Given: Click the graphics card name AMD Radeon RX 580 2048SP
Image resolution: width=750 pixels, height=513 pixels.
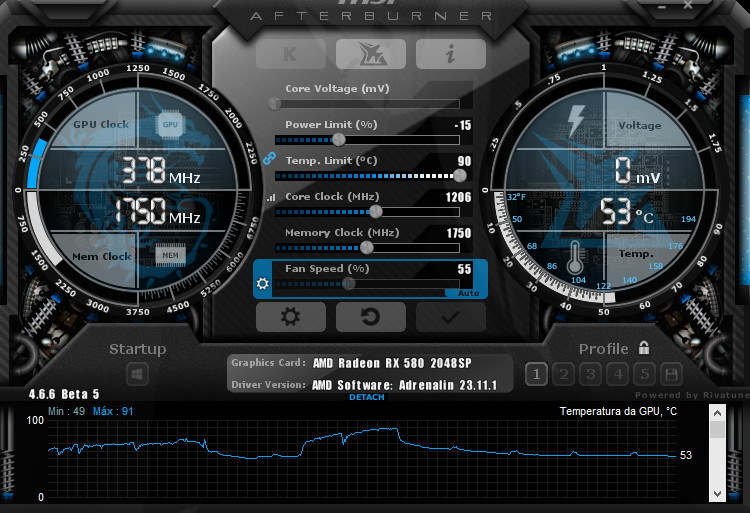Looking at the screenshot, I should 392,363.
